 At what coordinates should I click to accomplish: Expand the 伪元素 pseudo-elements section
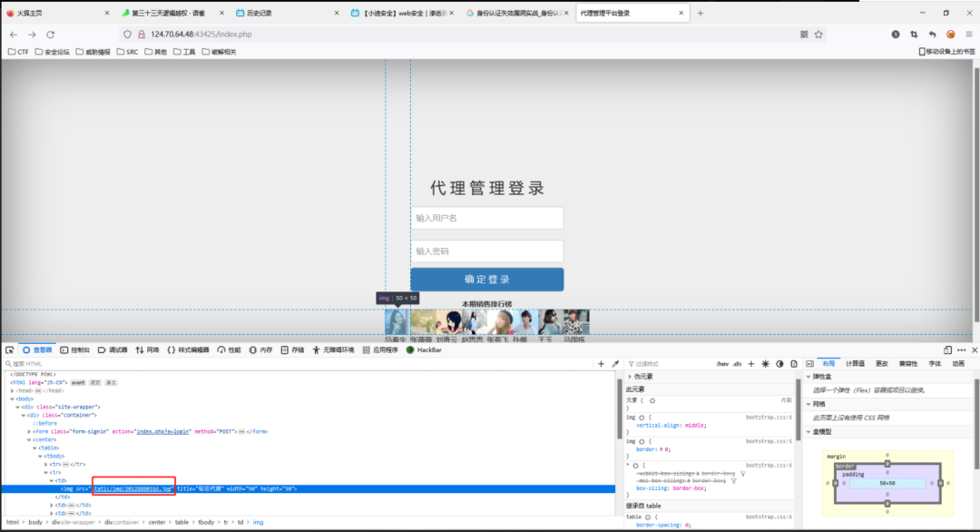click(x=630, y=377)
